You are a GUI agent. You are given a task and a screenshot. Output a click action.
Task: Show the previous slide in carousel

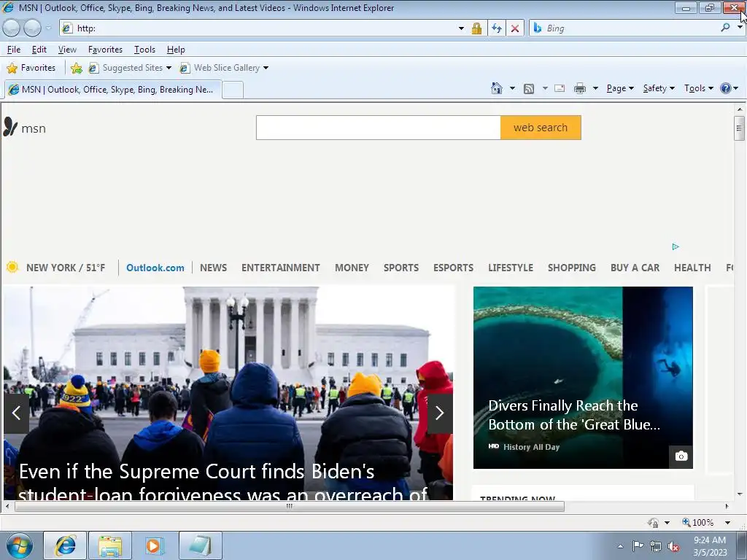(16, 413)
